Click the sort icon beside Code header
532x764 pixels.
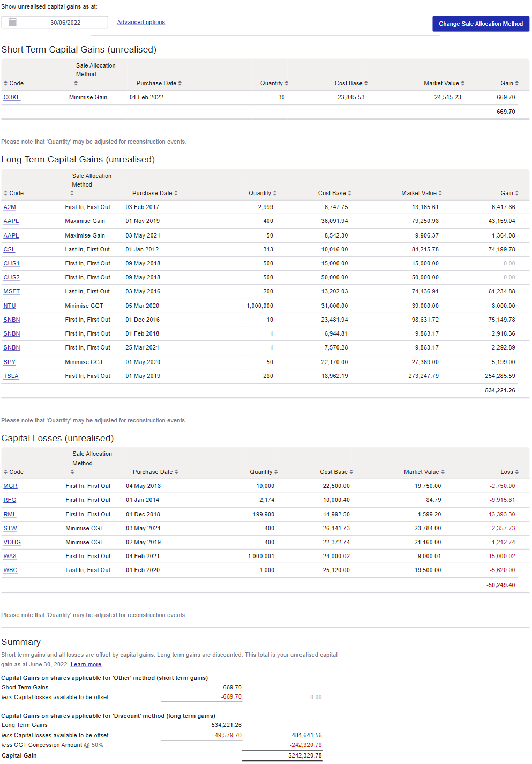(x=5, y=83)
